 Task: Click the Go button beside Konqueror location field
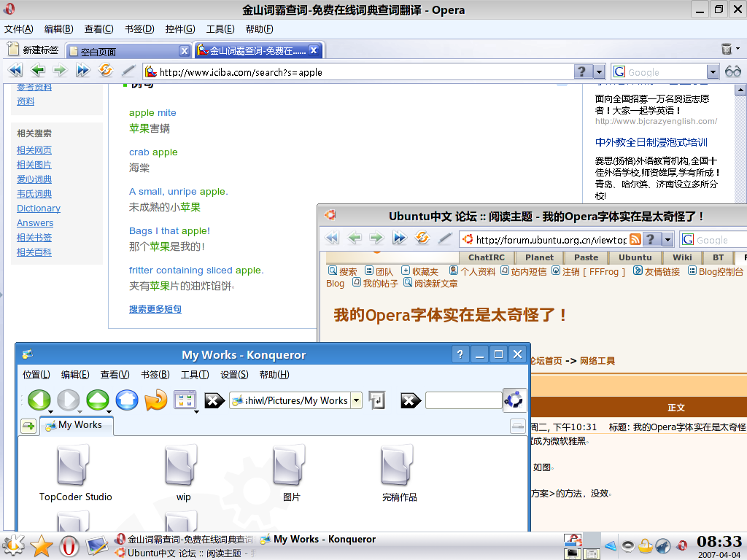click(377, 400)
